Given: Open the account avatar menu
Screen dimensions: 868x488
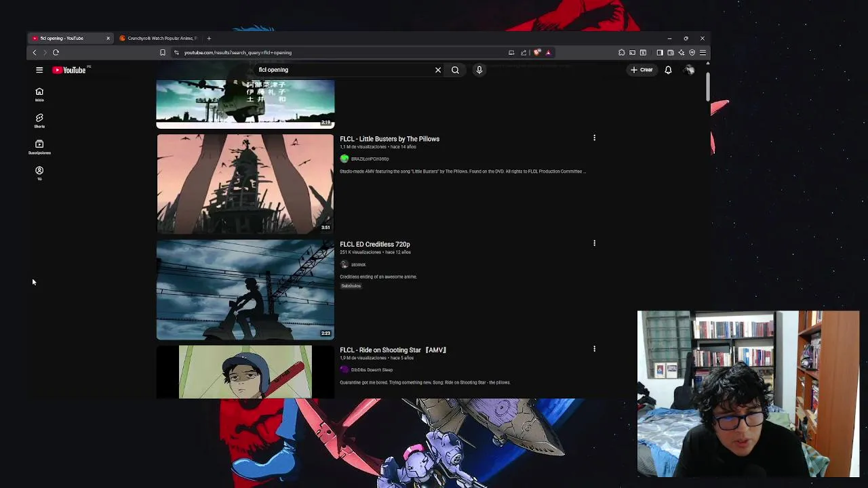Looking at the screenshot, I should click(689, 70).
